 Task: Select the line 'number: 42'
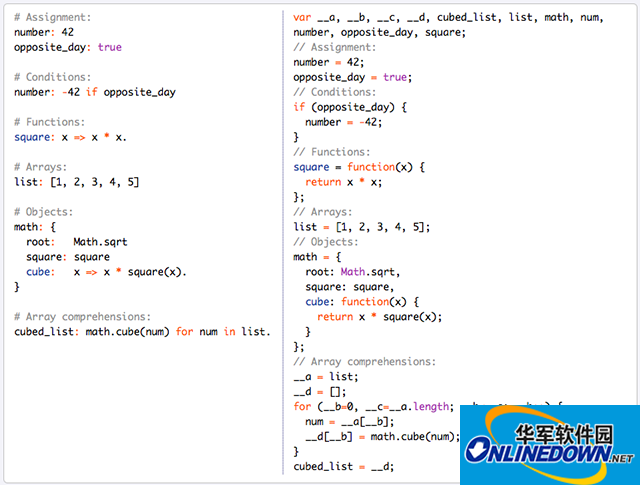(x=44, y=32)
